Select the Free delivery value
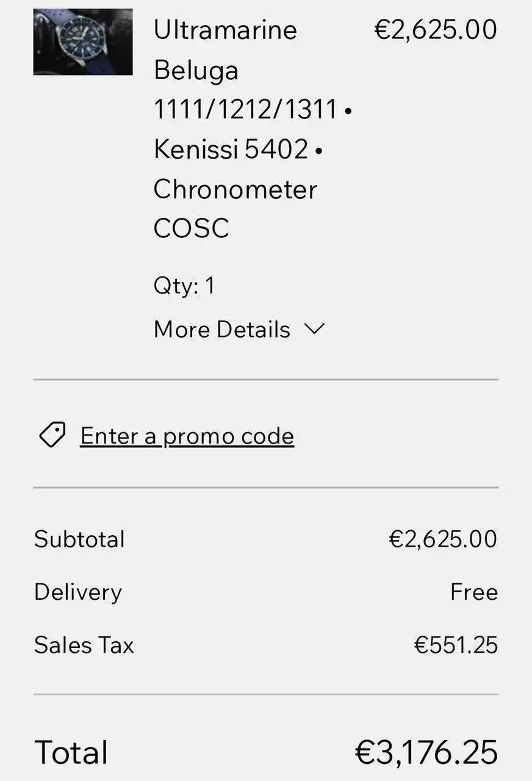Image resolution: width=532 pixels, height=781 pixels. [x=474, y=592]
